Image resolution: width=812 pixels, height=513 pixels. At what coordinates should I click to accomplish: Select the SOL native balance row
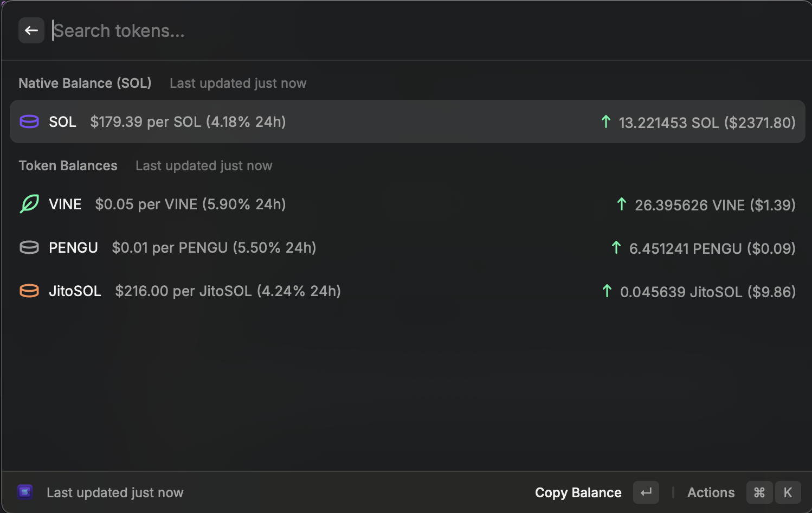point(407,121)
